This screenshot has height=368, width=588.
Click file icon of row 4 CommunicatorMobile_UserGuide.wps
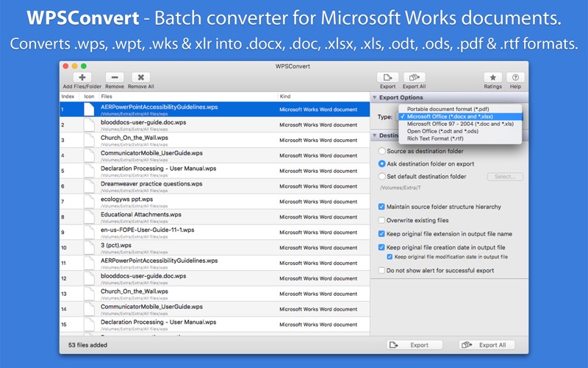(x=89, y=155)
